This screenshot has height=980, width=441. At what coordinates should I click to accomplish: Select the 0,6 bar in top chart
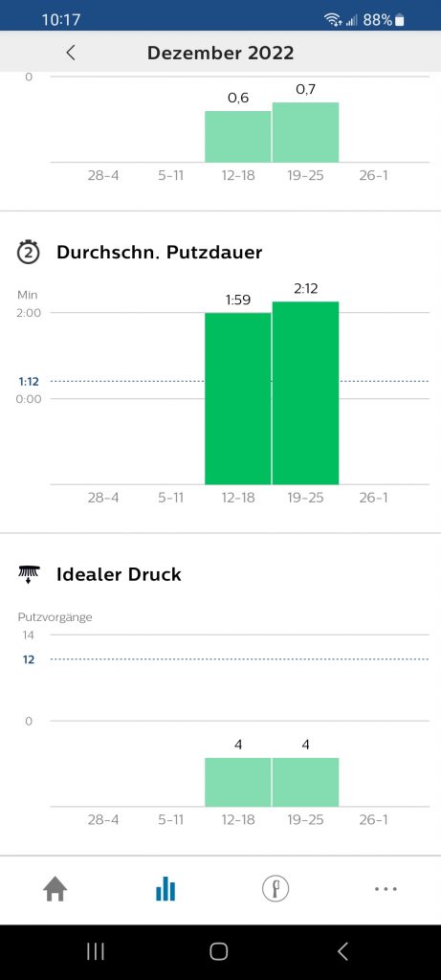coord(238,136)
